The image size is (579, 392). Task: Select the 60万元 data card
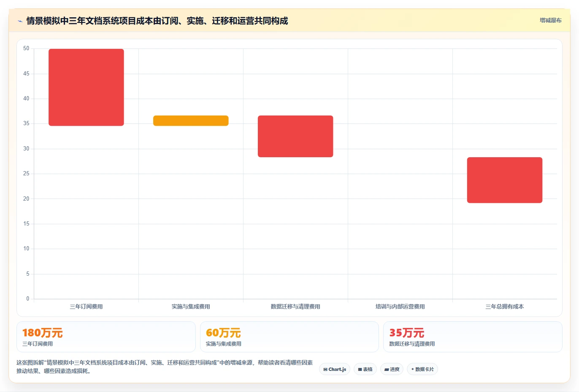[x=289, y=337]
